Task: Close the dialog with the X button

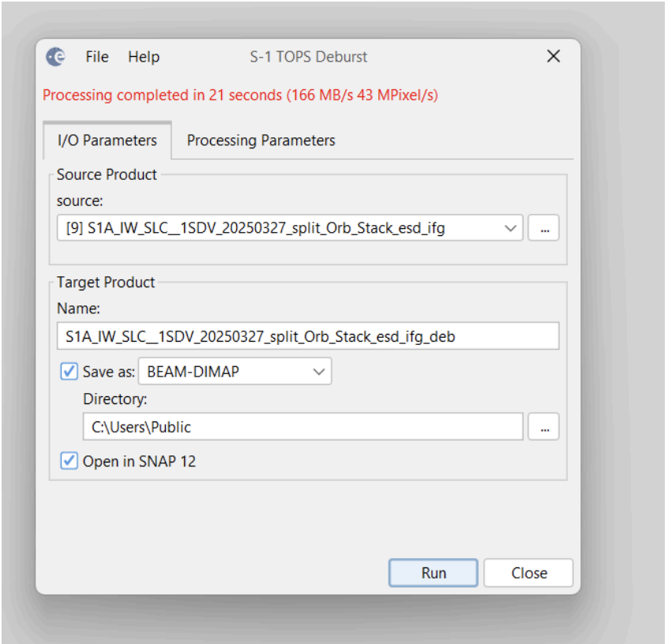Action: [x=554, y=57]
